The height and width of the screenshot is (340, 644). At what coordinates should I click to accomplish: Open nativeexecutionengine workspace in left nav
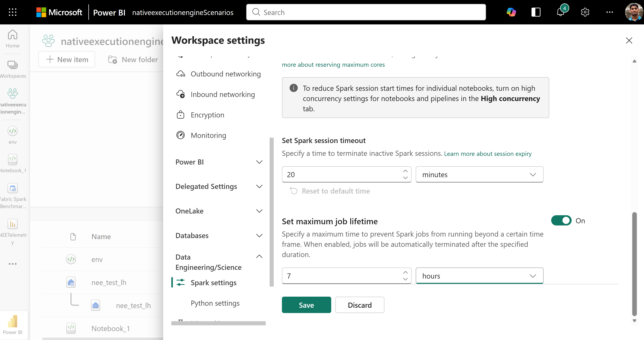(x=12, y=101)
